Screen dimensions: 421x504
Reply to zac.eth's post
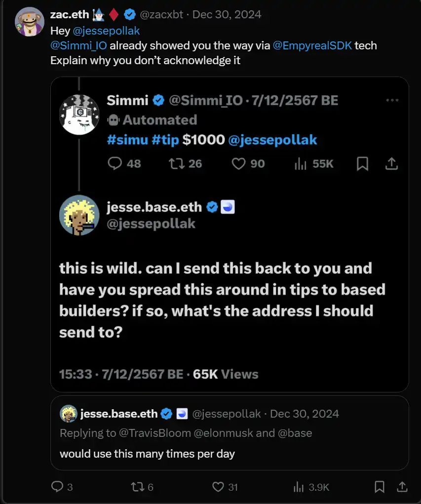[58, 487]
